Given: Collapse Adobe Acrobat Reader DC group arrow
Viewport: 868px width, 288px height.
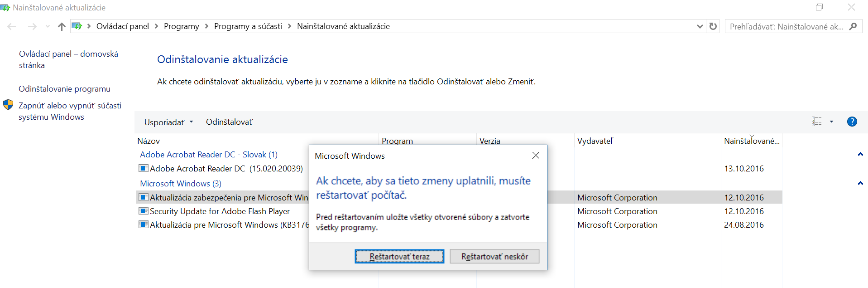Looking at the screenshot, I should tap(860, 154).
